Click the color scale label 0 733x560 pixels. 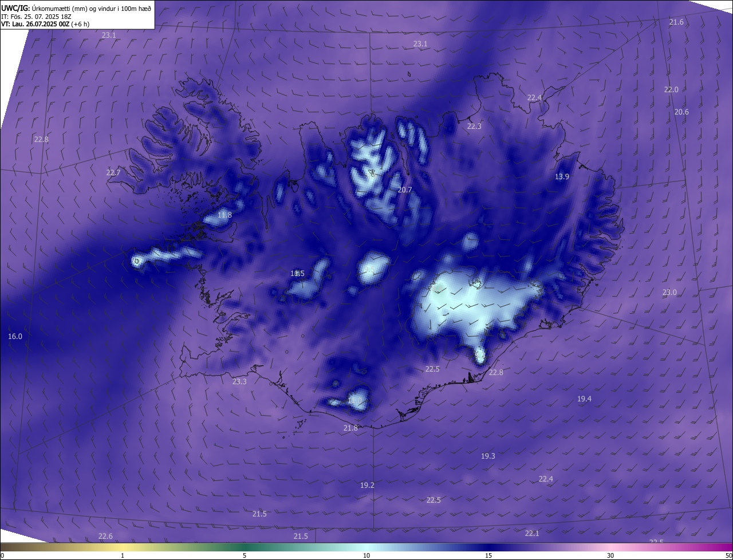pos(2,555)
